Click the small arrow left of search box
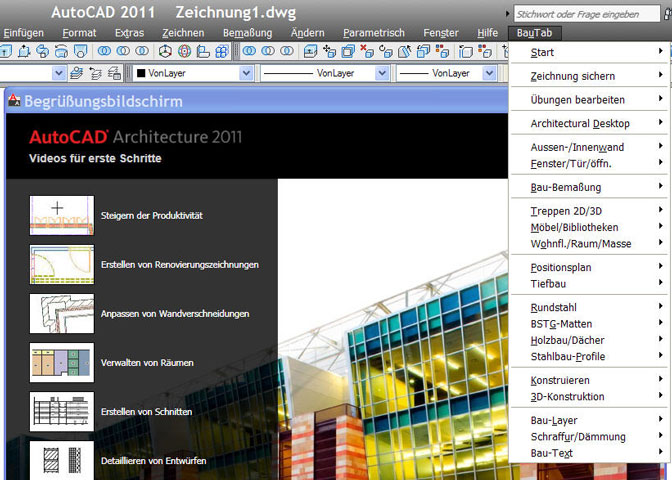This screenshot has width=672, height=480. coord(507,14)
